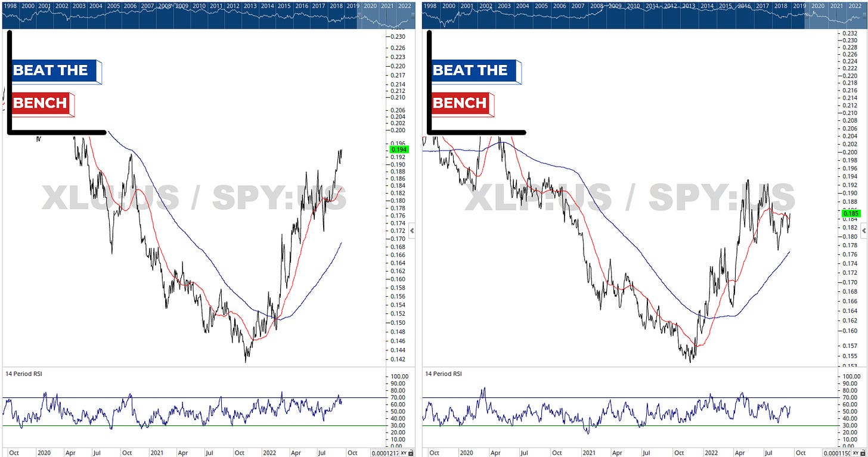
Task: Jump to 2021 in XLU/SPY overview timeline
Action: point(388,5)
